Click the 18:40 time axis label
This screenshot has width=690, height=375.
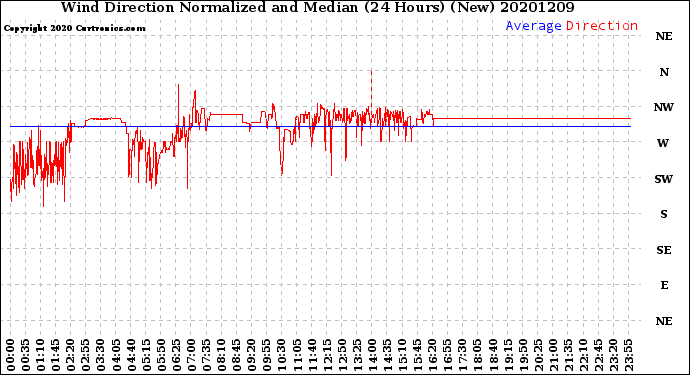(493, 355)
